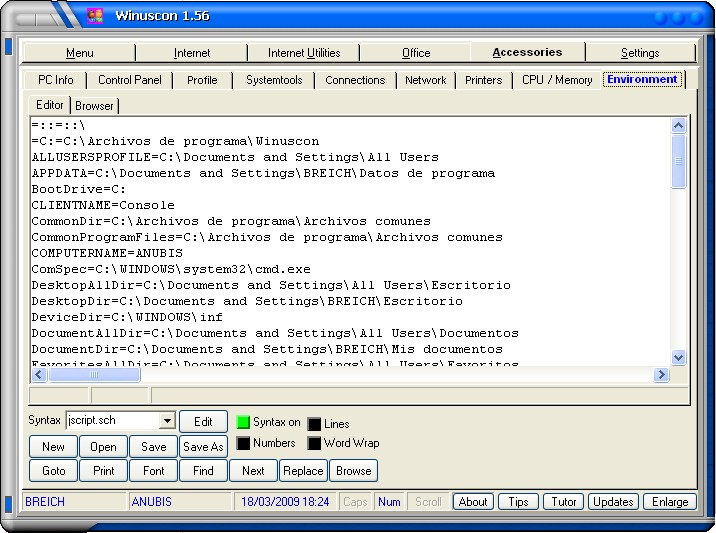Click the Open button
This screenshot has height=533, width=716.
coord(103,447)
